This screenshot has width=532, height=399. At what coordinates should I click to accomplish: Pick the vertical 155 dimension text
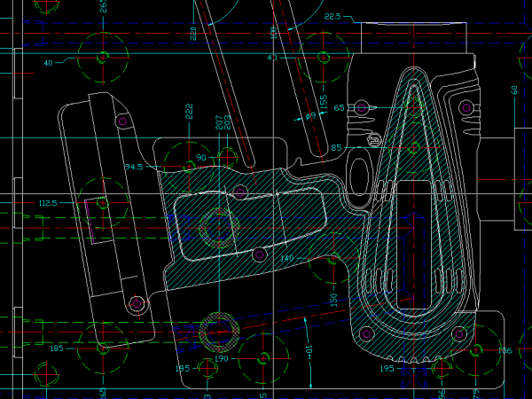tap(325, 104)
